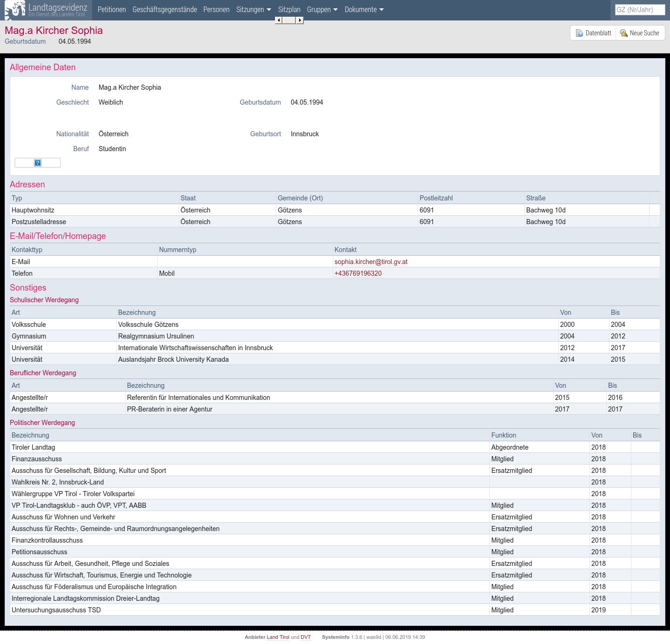
Task: Click the Landtagsevidenz Tirol eagle logo
Action: pyautogui.click(x=15, y=10)
